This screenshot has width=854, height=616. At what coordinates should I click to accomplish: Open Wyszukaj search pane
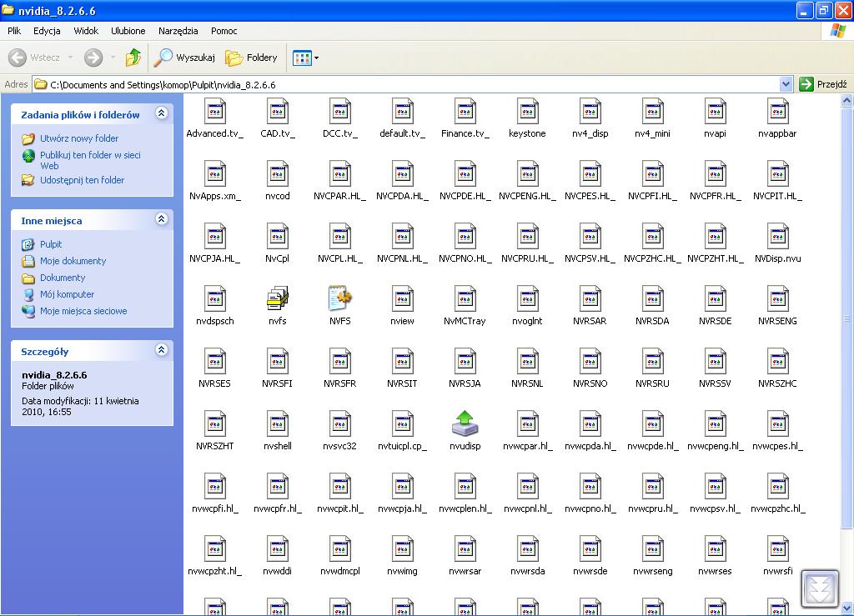184,58
